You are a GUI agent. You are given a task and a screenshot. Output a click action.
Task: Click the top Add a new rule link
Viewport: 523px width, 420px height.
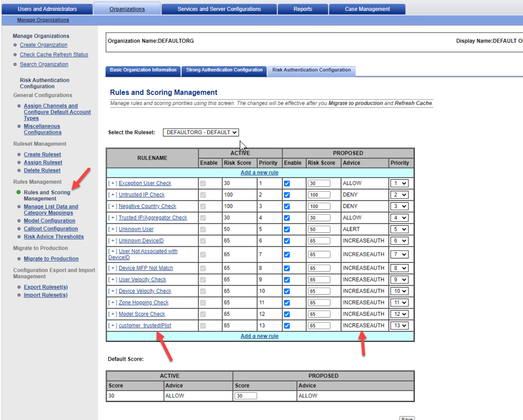(259, 173)
